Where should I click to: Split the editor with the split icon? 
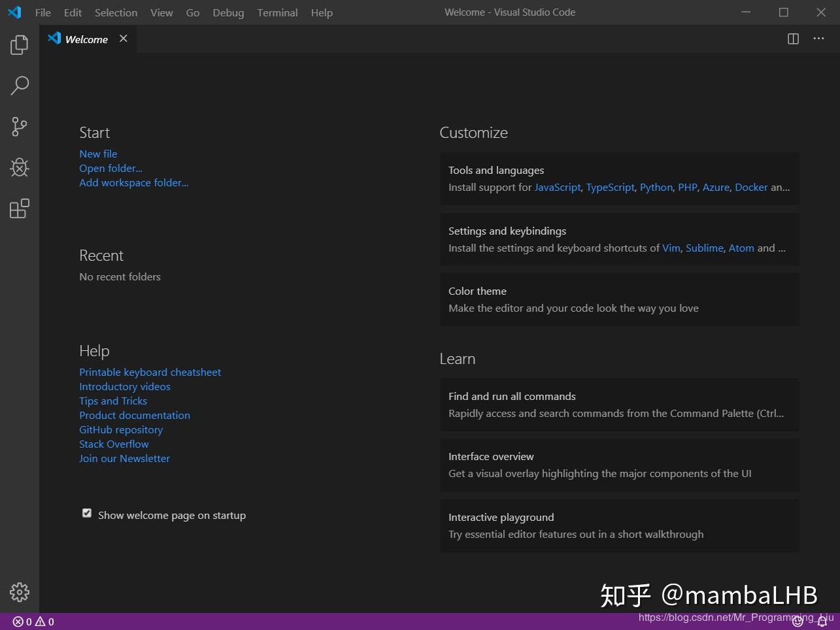(x=793, y=39)
